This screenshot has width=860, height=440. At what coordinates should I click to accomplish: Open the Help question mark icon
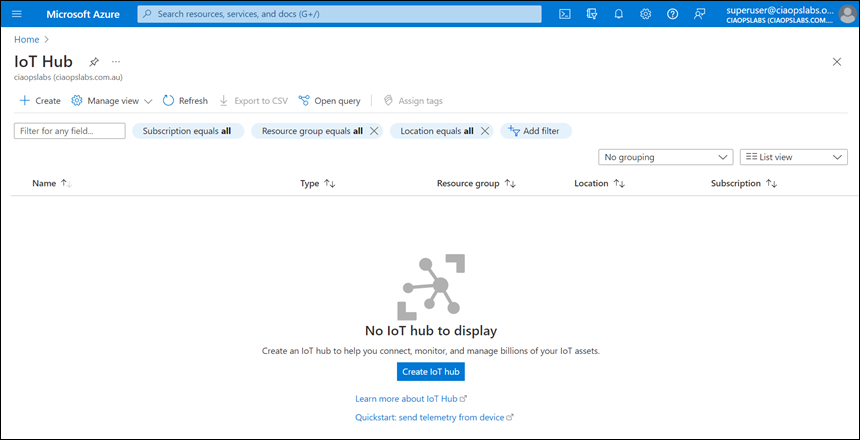click(673, 14)
